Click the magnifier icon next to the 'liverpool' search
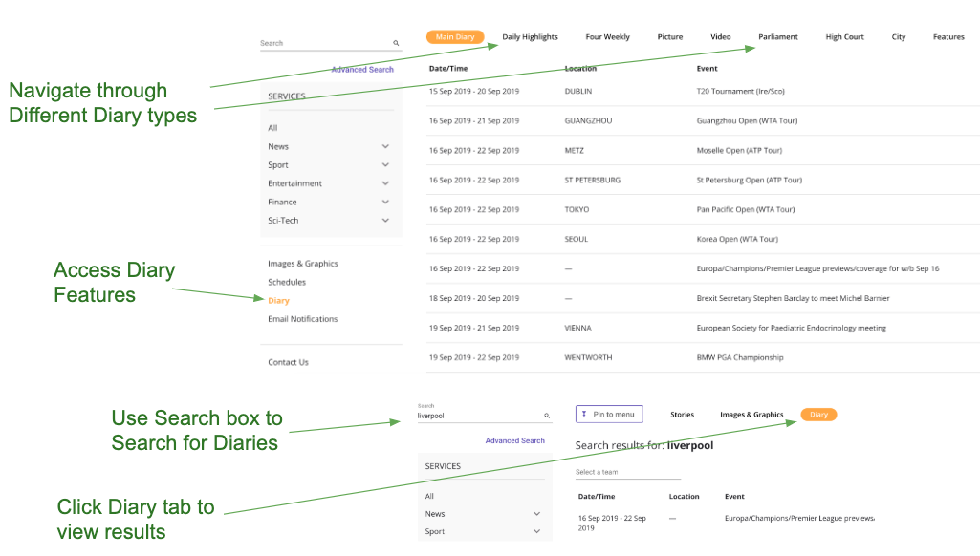 pos(547,417)
